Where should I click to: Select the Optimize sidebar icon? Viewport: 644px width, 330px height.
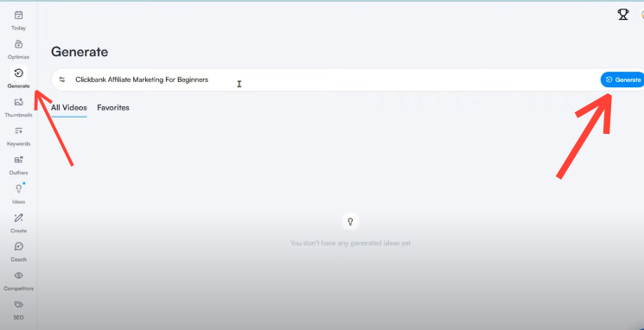pyautogui.click(x=18, y=44)
